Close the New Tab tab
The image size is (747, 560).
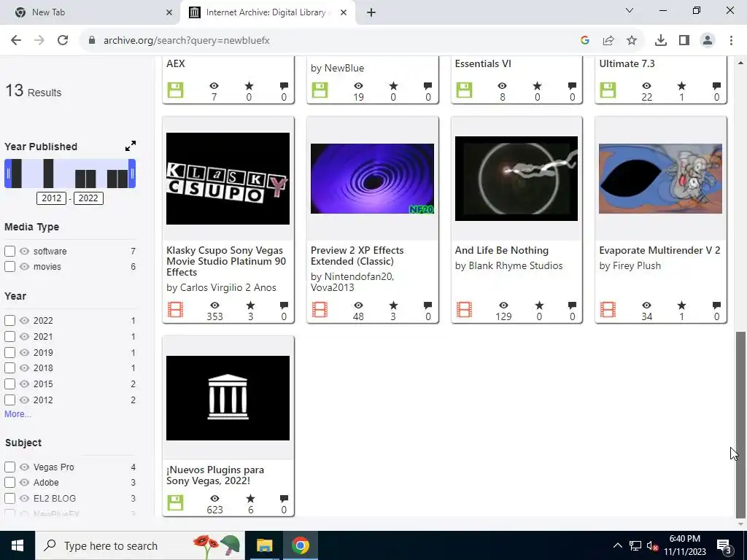click(x=169, y=12)
